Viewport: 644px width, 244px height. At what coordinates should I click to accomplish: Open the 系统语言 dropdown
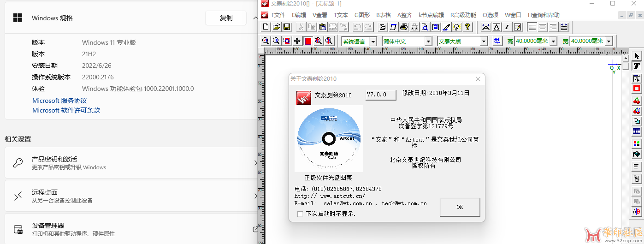(373, 41)
